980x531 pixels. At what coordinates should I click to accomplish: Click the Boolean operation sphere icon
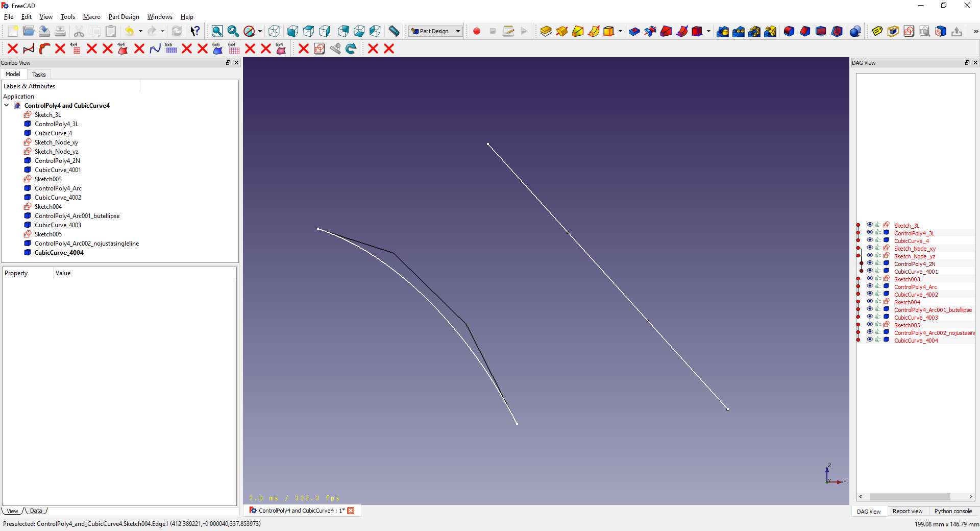(x=855, y=31)
